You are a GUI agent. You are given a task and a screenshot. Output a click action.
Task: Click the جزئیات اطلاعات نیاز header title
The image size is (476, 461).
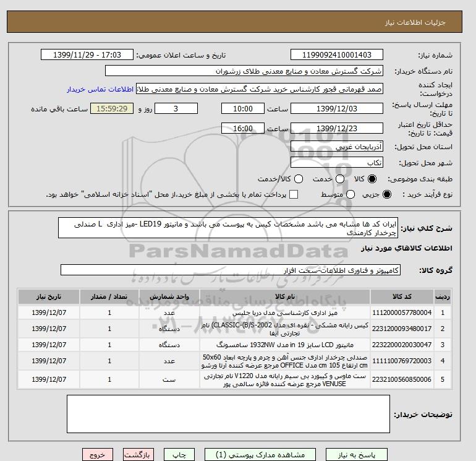(415, 23)
